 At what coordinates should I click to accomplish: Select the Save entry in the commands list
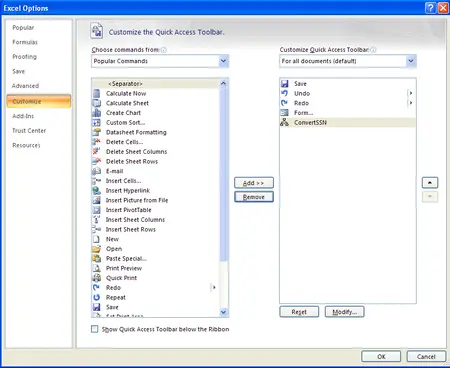[x=156, y=307]
